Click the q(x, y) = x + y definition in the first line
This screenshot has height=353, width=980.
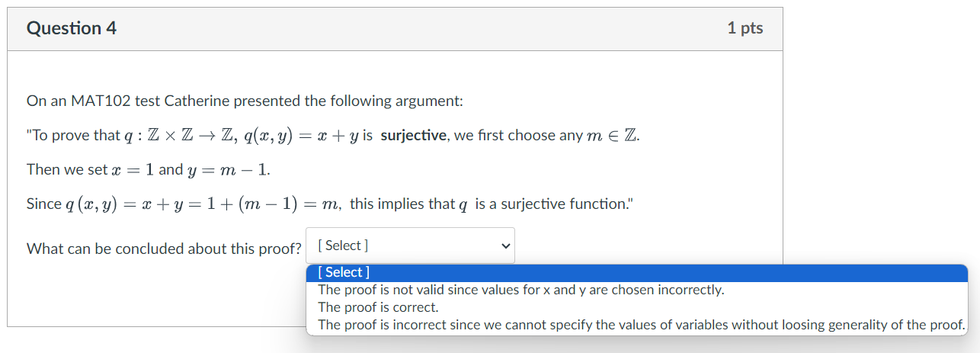tap(298, 136)
